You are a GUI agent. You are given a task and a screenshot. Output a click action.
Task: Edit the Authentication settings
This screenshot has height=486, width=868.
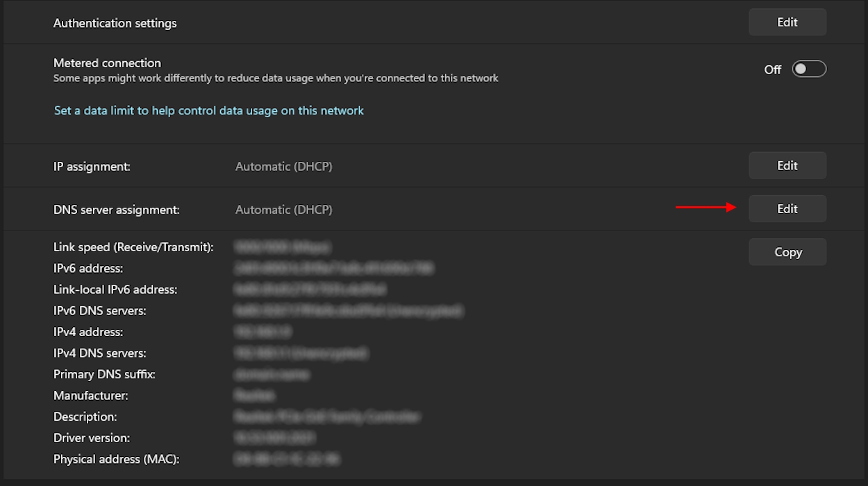(787, 22)
